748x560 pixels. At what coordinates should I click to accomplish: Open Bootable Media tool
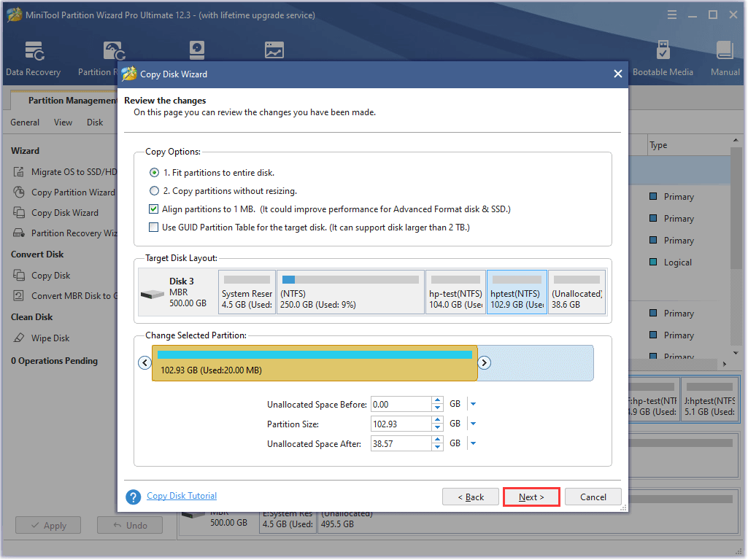pyautogui.click(x=663, y=51)
